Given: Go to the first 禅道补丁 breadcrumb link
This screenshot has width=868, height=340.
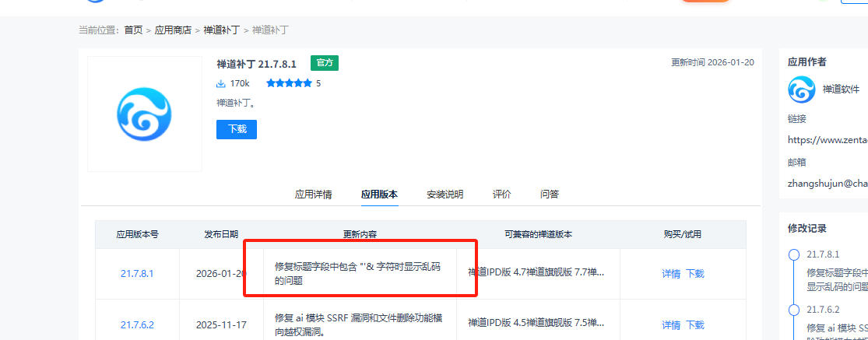Looking at the screenshot, I should [x=221, y=30].
